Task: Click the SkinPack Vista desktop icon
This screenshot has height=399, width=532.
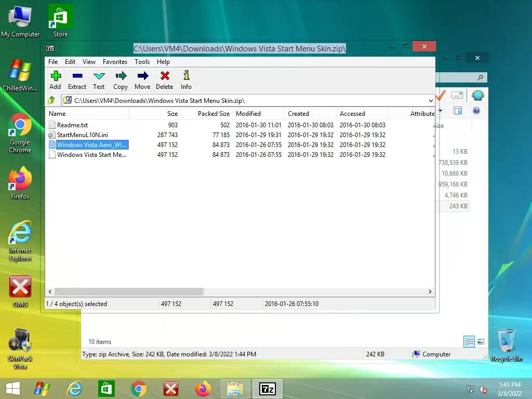Action: tap(20, 349)
